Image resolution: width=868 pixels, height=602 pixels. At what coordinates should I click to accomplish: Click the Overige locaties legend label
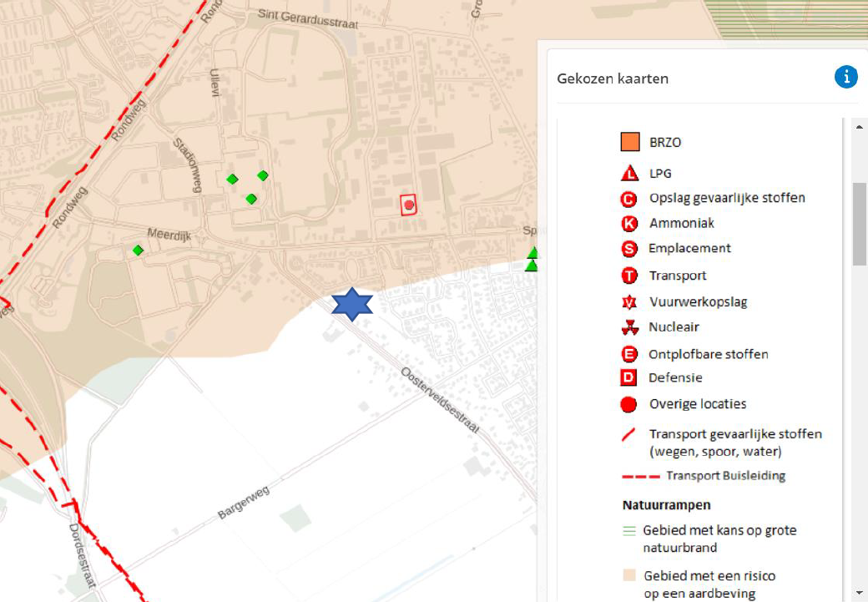click(698, 404)
